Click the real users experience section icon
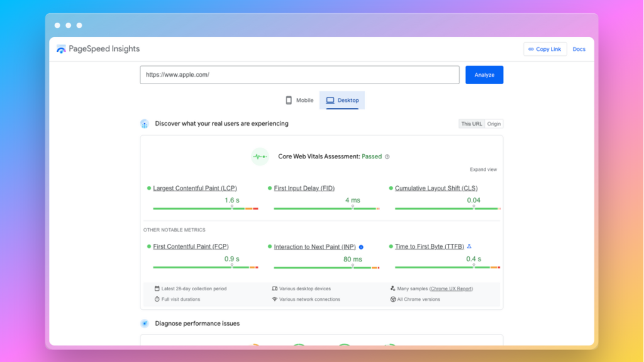 144,124
